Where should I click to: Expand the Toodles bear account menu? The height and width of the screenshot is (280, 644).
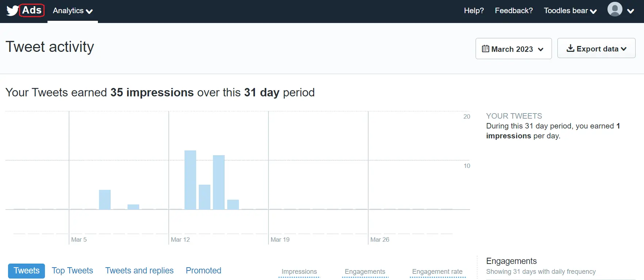[x=570, y=11]
